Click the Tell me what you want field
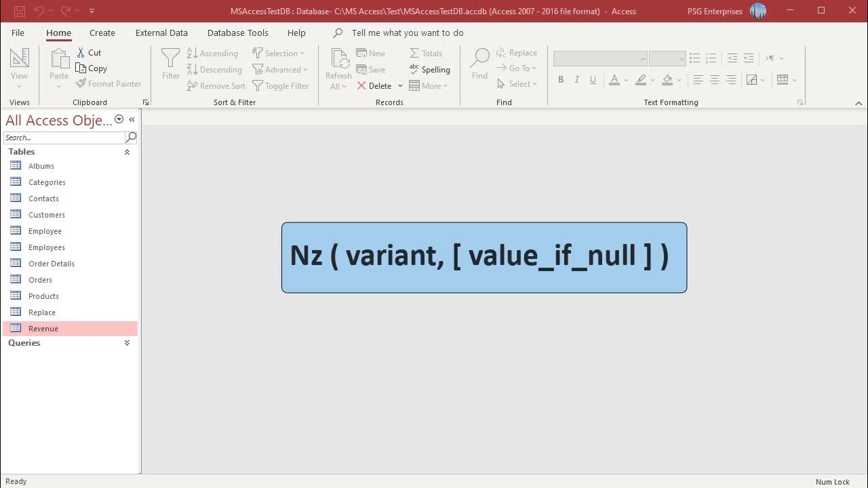The image size is (868, 488). click(x=408, y=33)
